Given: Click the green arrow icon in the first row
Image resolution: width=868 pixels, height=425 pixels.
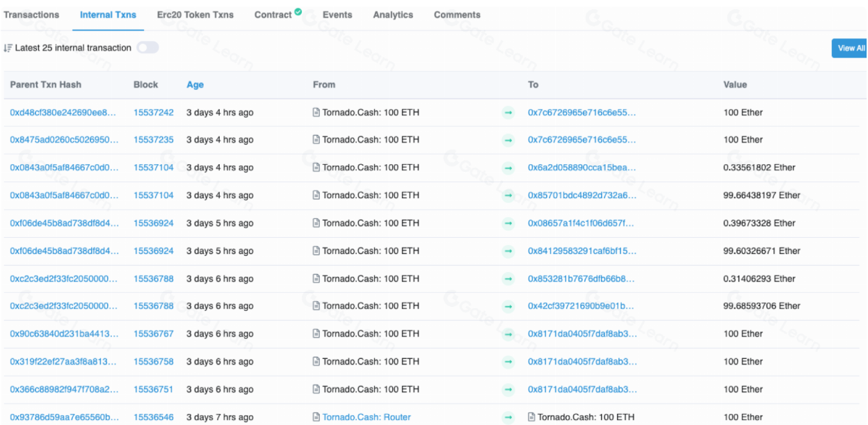Looking at the screenshot, I should point(508,113).
